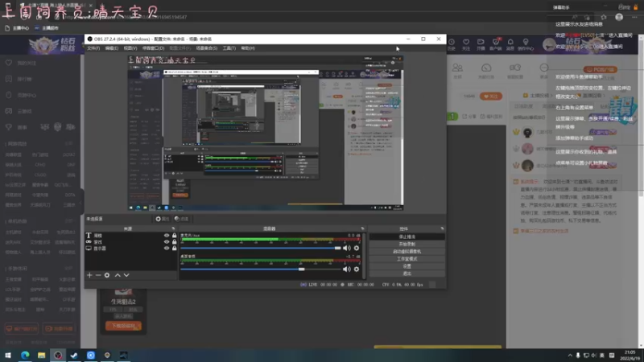Select the display capture source row

pos(131,248)
